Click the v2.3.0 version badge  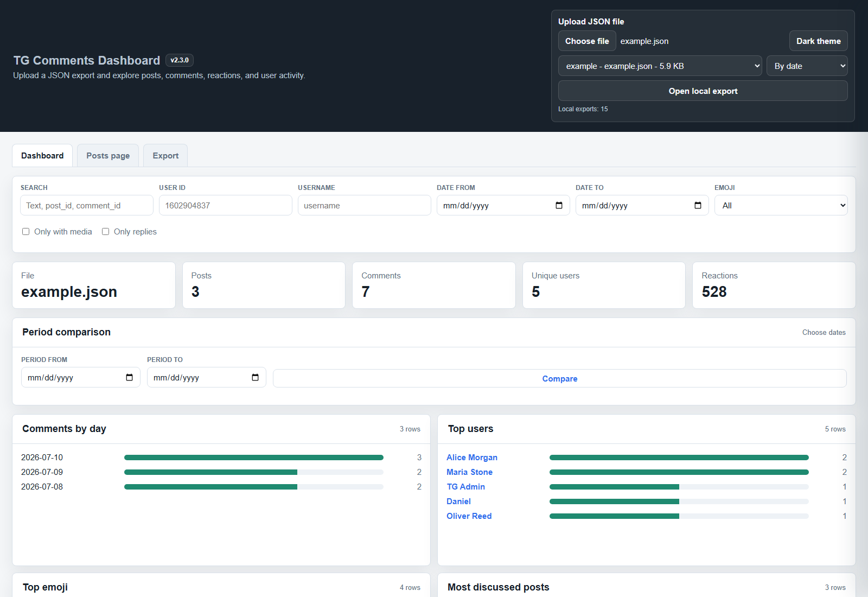[180, 60]
